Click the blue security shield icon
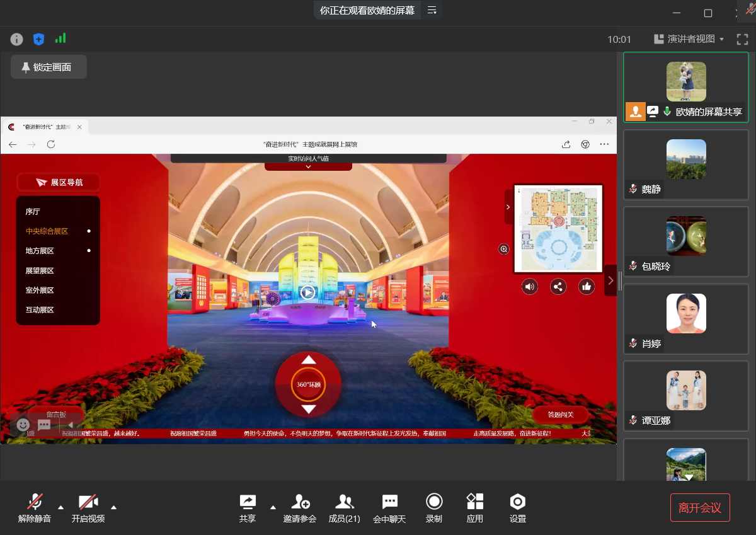This screenshot has height=535, width=756. pyautogui.click(x=38, y=39)
